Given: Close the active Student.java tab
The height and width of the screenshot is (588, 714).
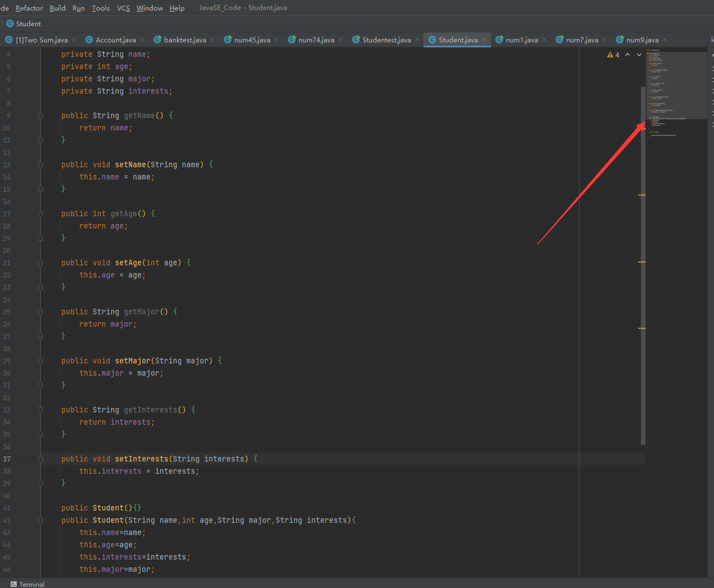Looking at the screenshot, I should [x=484, y=40].
